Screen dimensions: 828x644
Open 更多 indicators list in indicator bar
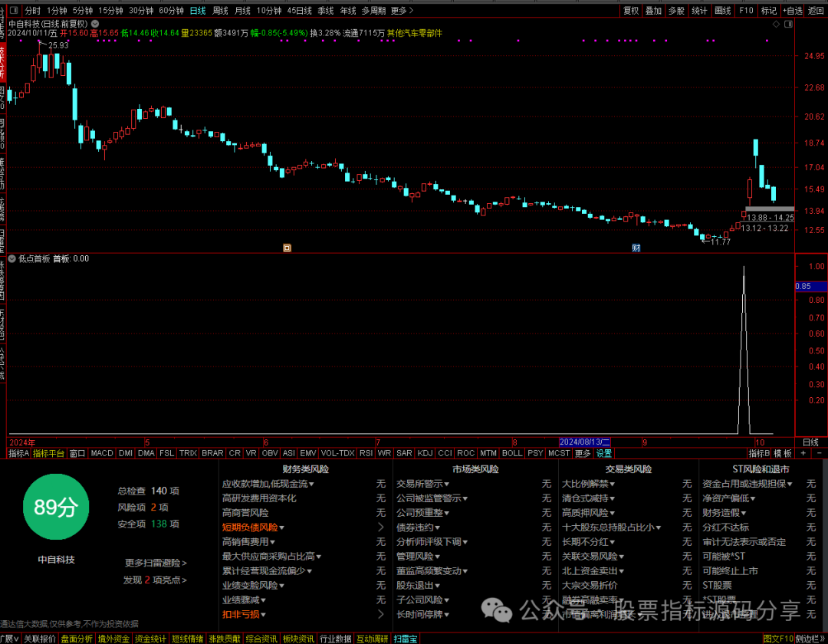[x=583, y=453]
